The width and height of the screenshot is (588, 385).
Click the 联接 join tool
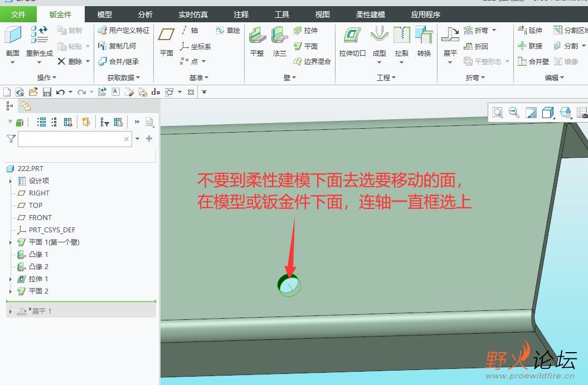pyautogui.click(x=530, y=46)
